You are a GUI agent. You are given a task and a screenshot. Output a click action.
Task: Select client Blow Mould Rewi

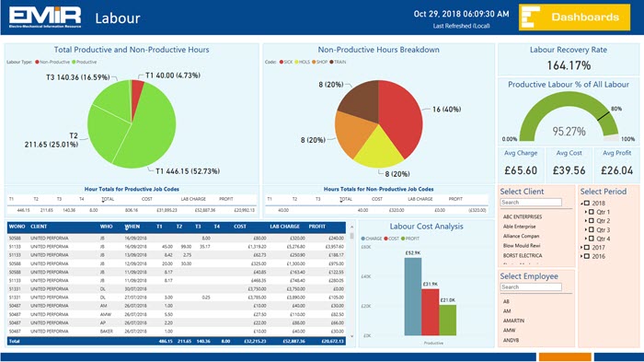click(x=522, y=246)
